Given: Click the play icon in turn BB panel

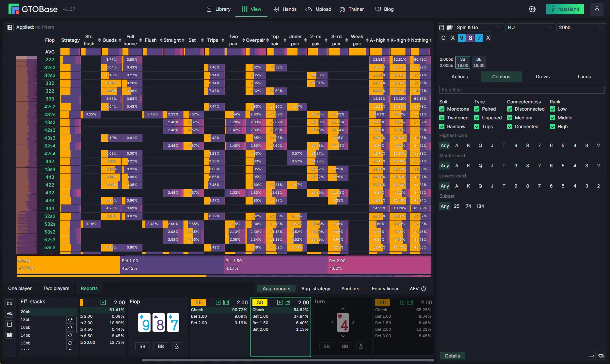Looking at the screenshot, I should pyautogui.click(x=403, y=302).
